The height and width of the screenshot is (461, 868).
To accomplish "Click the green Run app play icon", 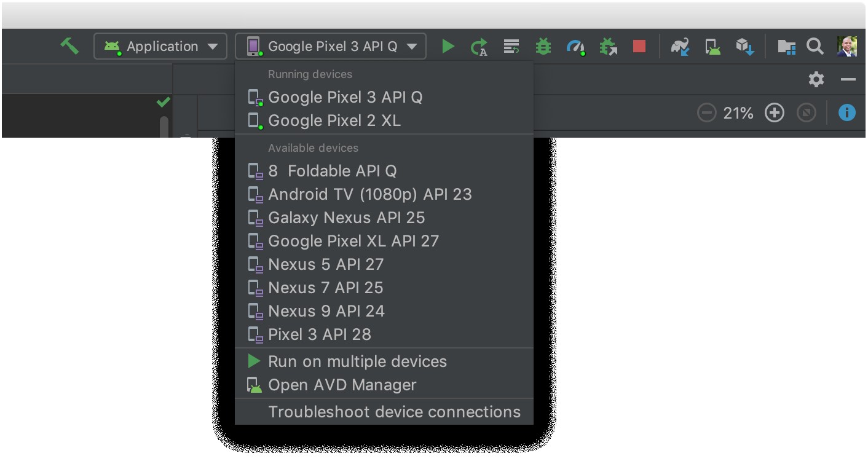I will [x=448, y=46].
